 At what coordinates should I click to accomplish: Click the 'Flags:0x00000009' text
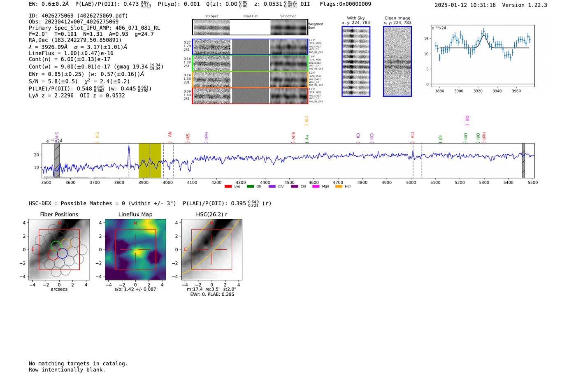(346, 4)
